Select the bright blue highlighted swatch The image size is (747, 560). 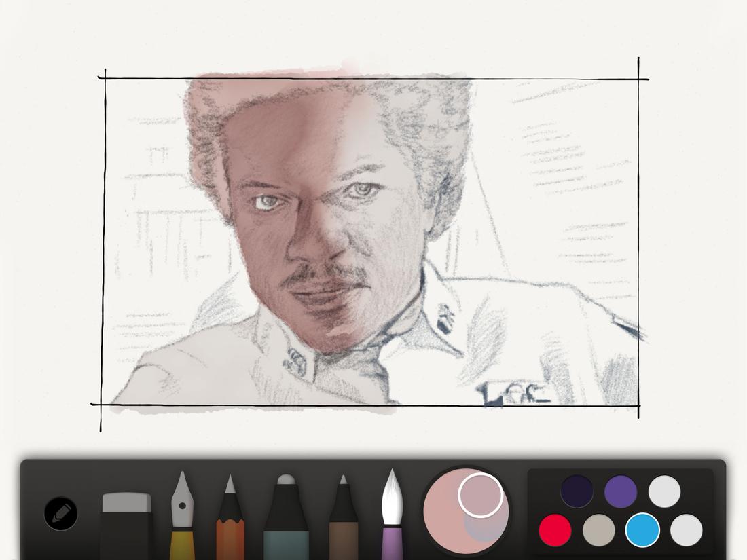click(x=644, y=531)
